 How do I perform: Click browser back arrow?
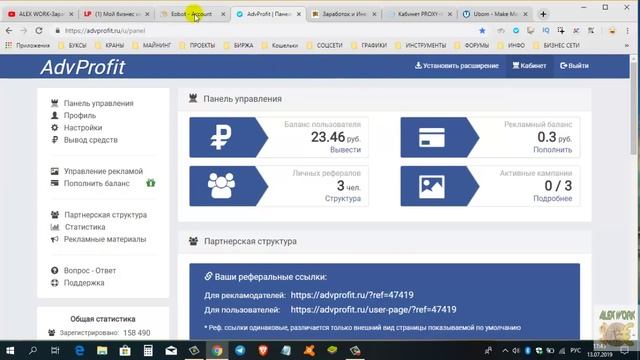tap(9, 31)
